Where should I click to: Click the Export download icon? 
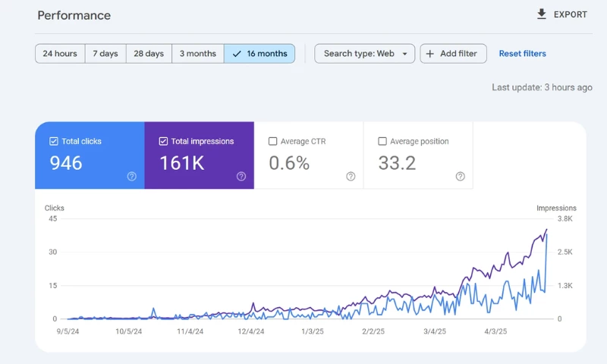[x=541, y=14]
